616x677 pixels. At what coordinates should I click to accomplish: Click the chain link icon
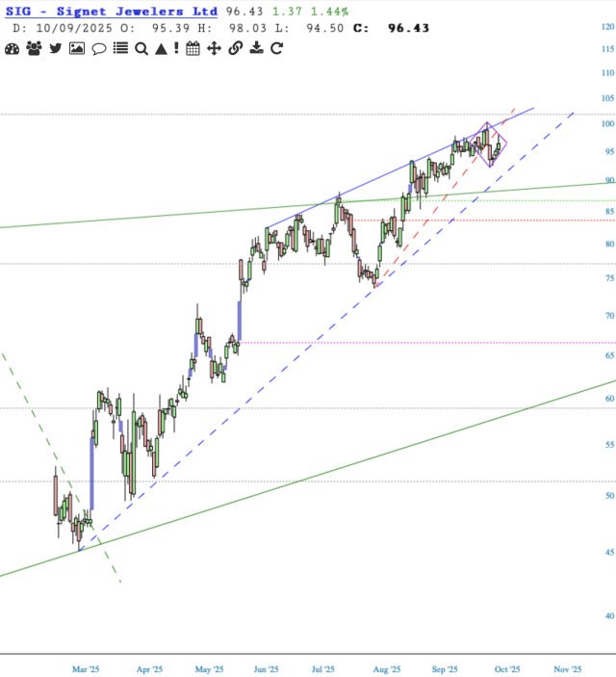235,48
